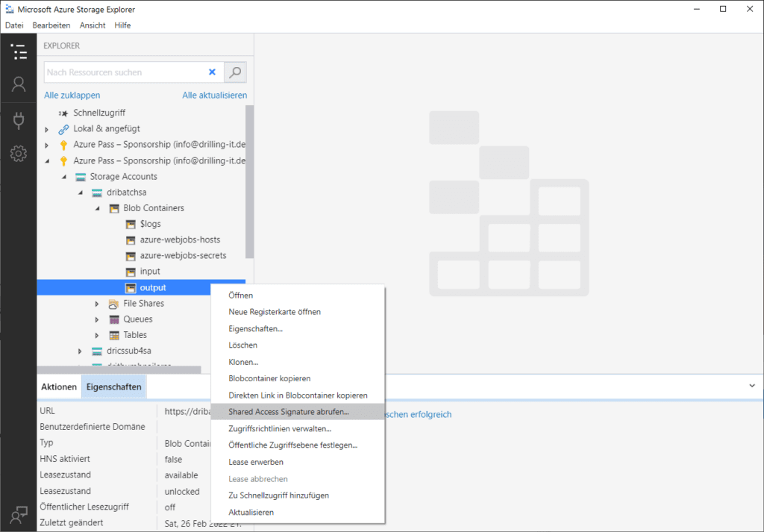Switch to the Aktionen tab

tap(59, 387)
